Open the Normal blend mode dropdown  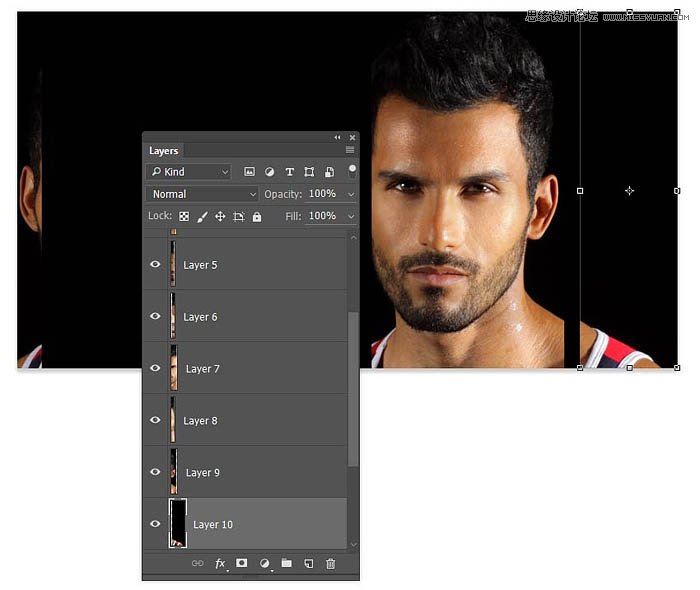point(202,194)
